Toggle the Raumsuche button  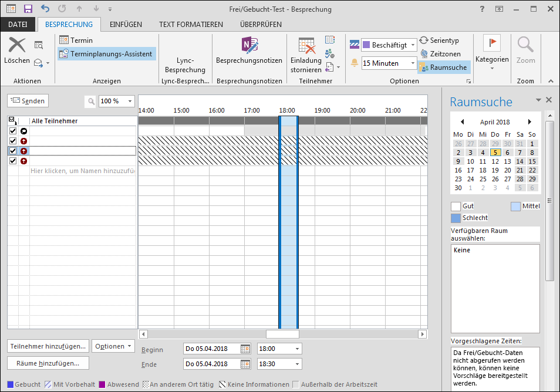(444, 67)
